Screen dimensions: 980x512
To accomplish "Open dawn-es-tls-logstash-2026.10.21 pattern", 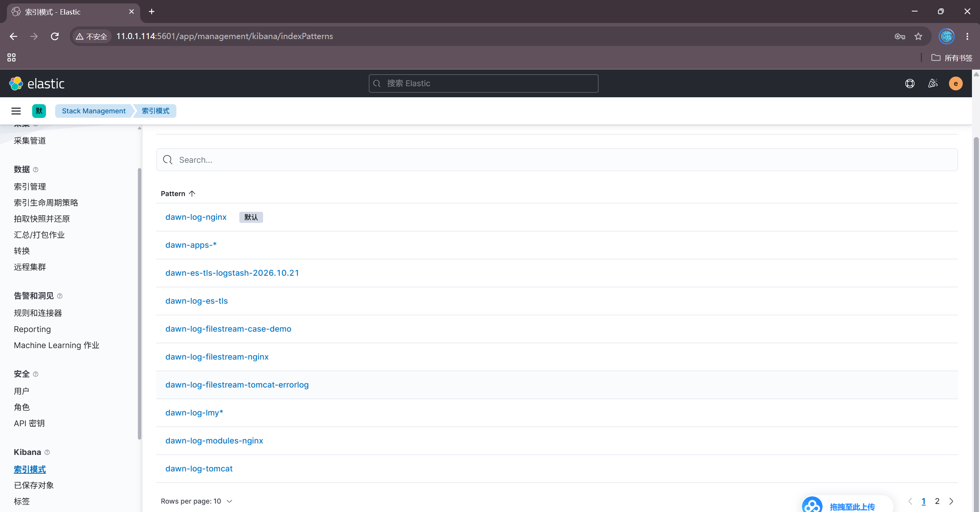I will pyautogui.click(x=232, y=273).
